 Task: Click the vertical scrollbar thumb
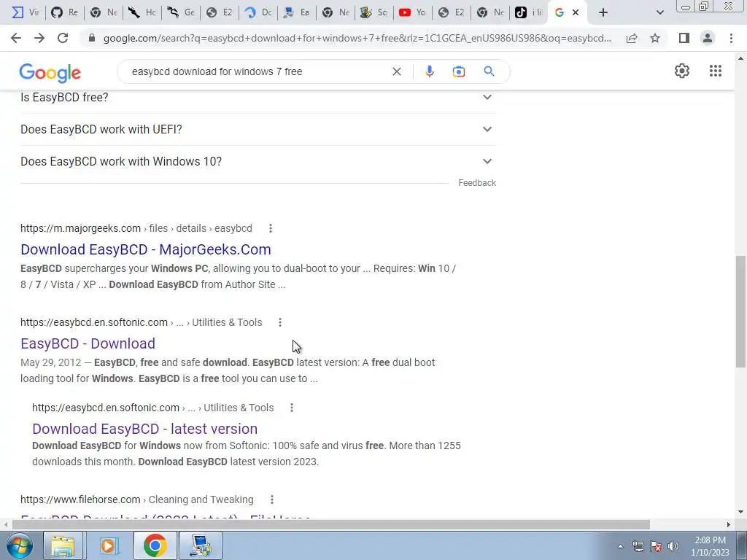click(740, 311)
